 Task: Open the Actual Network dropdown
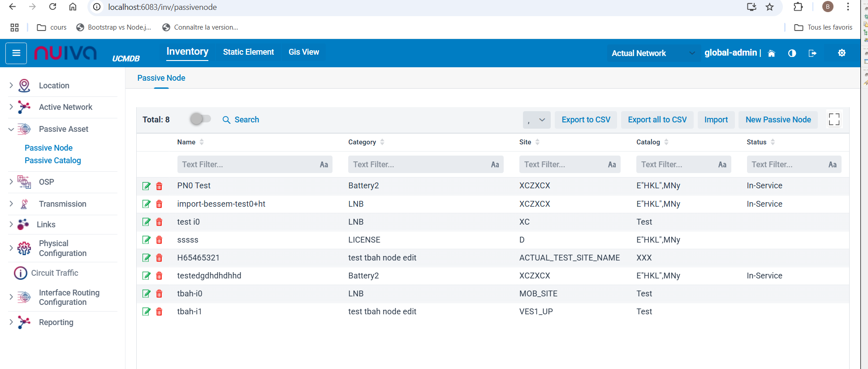point(653,53)
